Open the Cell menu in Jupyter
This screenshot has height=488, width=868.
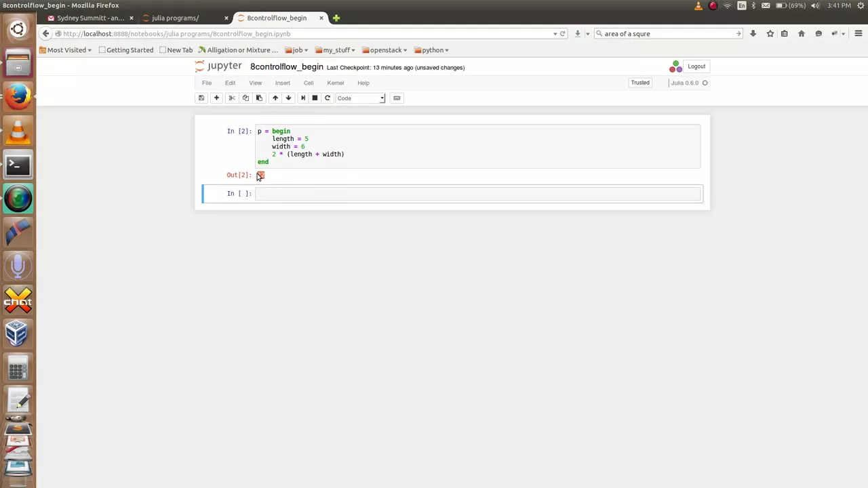309,83
